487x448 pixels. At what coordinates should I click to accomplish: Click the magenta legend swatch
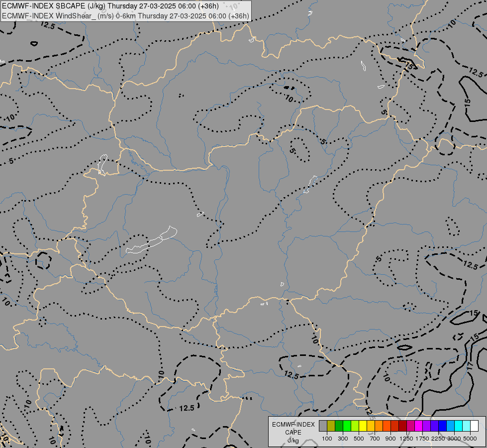[x=419, y=426]
